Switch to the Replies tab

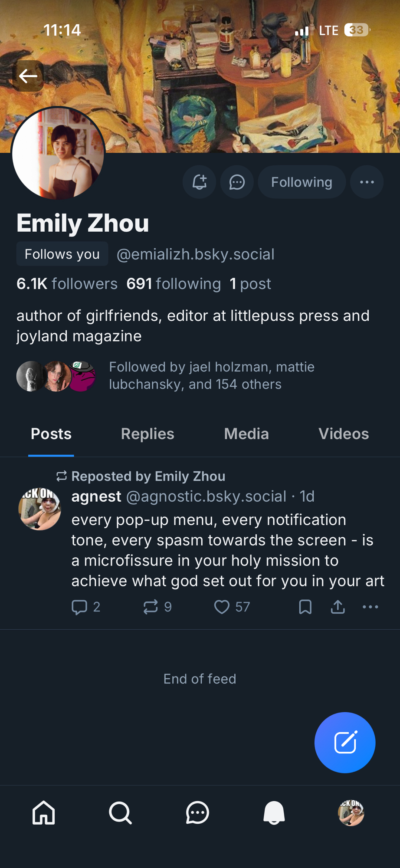pyautogui.click(x=148, y=434)
